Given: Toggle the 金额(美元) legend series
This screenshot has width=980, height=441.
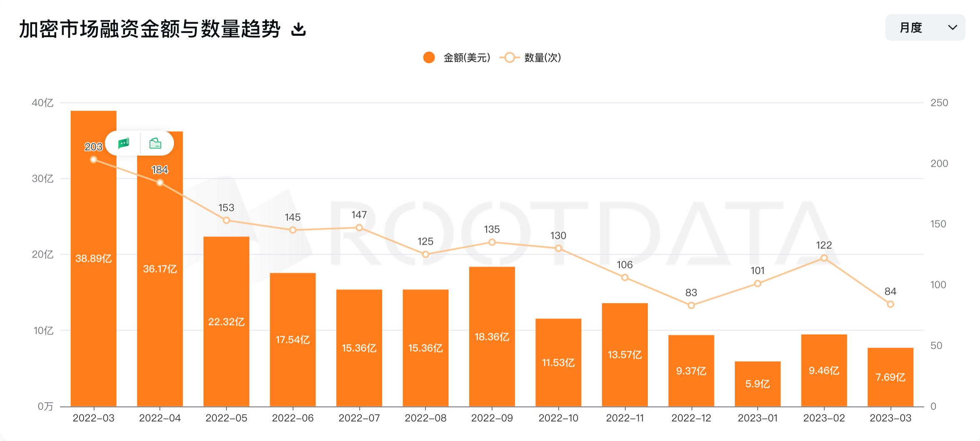Looking at the screenshot, I should pyautogui.click(x=457, y=58).
